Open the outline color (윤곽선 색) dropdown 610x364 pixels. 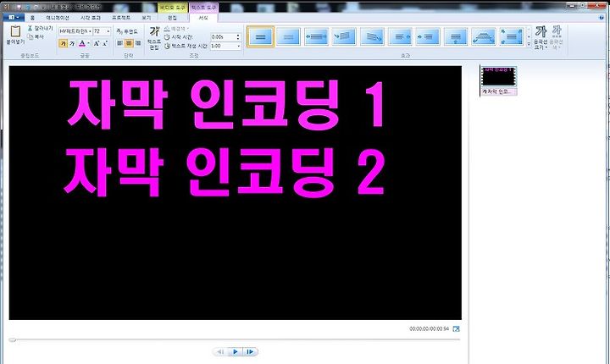[x=557, y=38]
